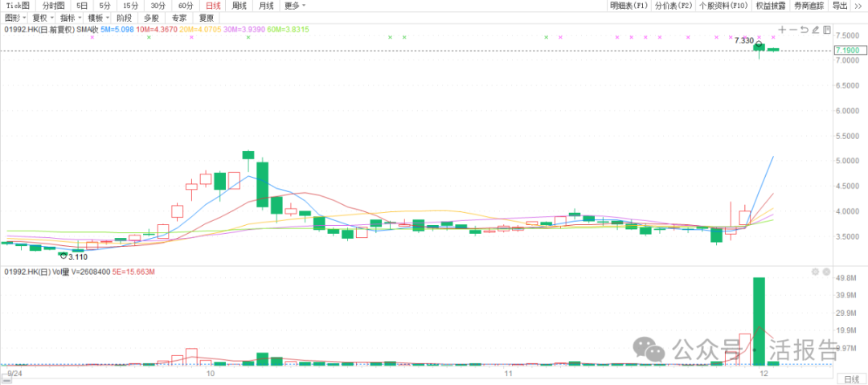Expand the hidden toolbar items chevron

pos(857,6)
